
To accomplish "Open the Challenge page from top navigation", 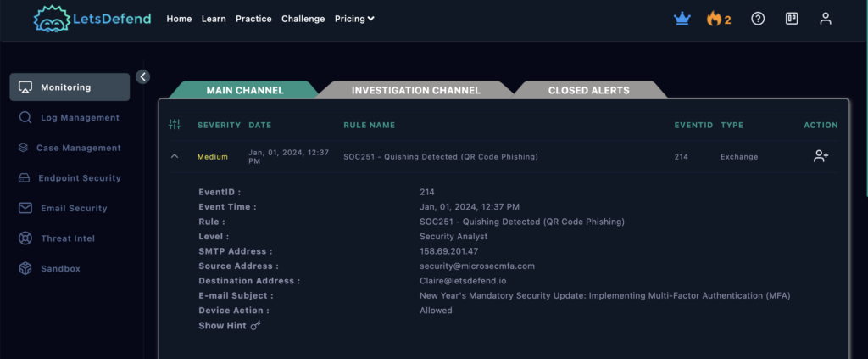I will point(303,19).
